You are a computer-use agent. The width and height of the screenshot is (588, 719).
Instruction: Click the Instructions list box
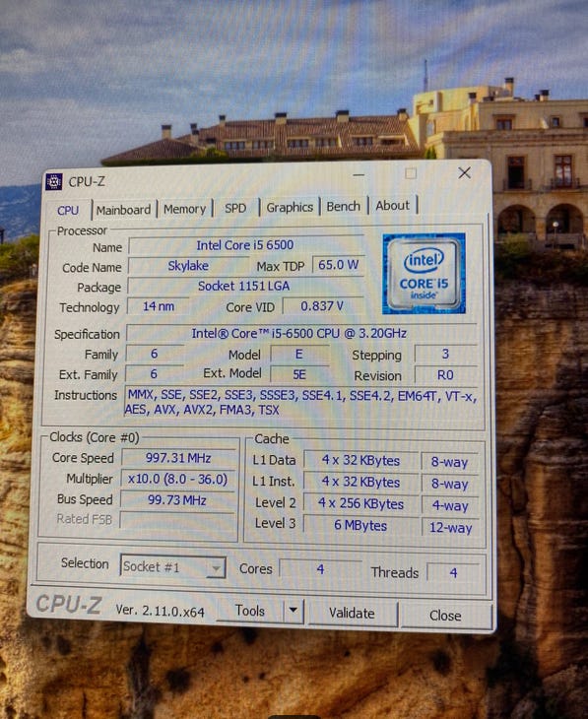click(x=302, y=402)
